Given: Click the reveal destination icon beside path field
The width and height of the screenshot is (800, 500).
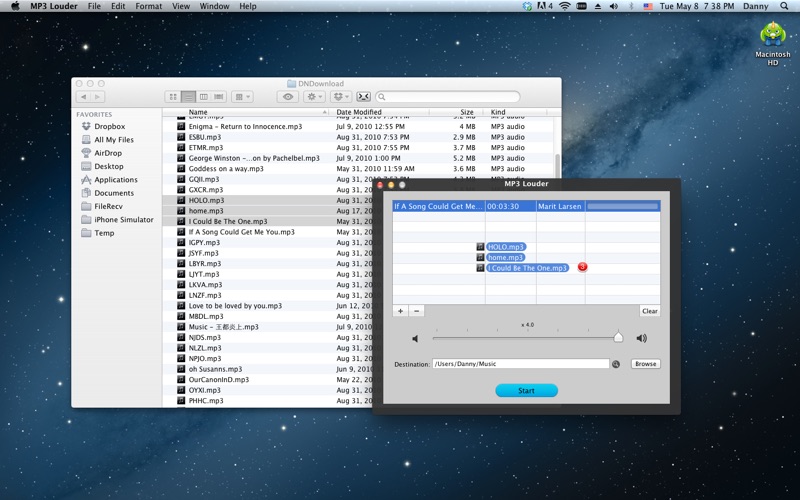Looking at the screenshot, I should tap(616, 364).
